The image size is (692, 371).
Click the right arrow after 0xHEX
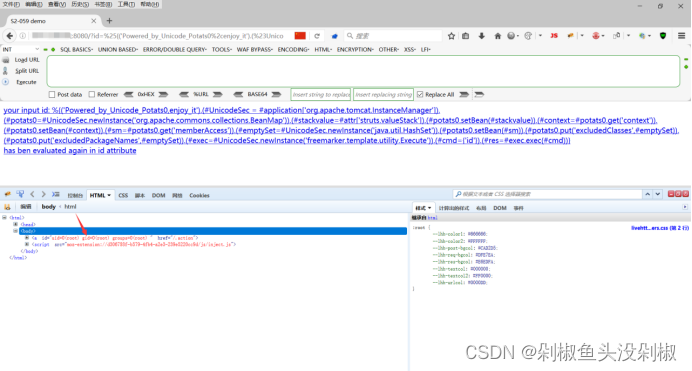tap(163, 94)
